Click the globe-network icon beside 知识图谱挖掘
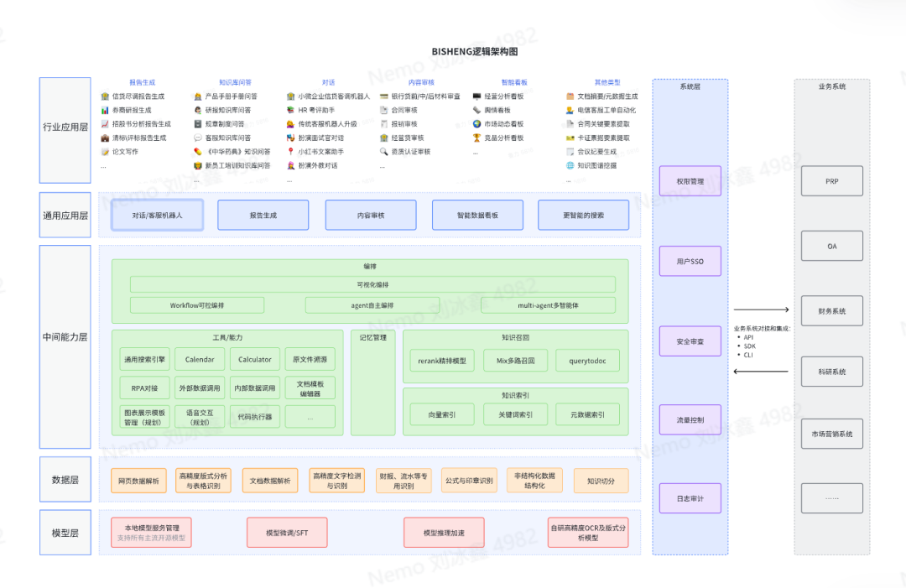The height and width of the screenshot is (588, 906). click(570, 166)
